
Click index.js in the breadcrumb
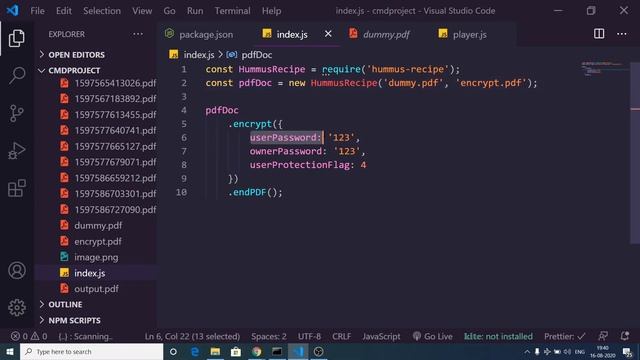pos(199,55)
